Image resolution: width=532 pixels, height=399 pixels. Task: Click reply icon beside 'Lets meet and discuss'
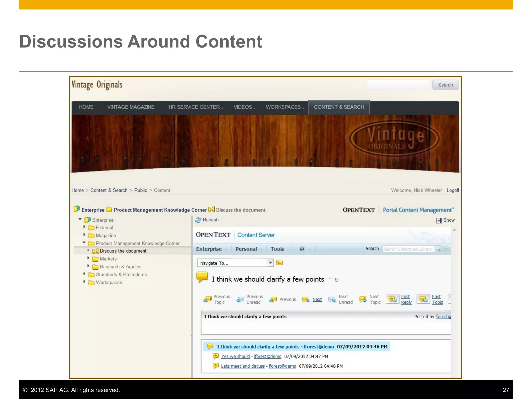[x=216, y=366]
